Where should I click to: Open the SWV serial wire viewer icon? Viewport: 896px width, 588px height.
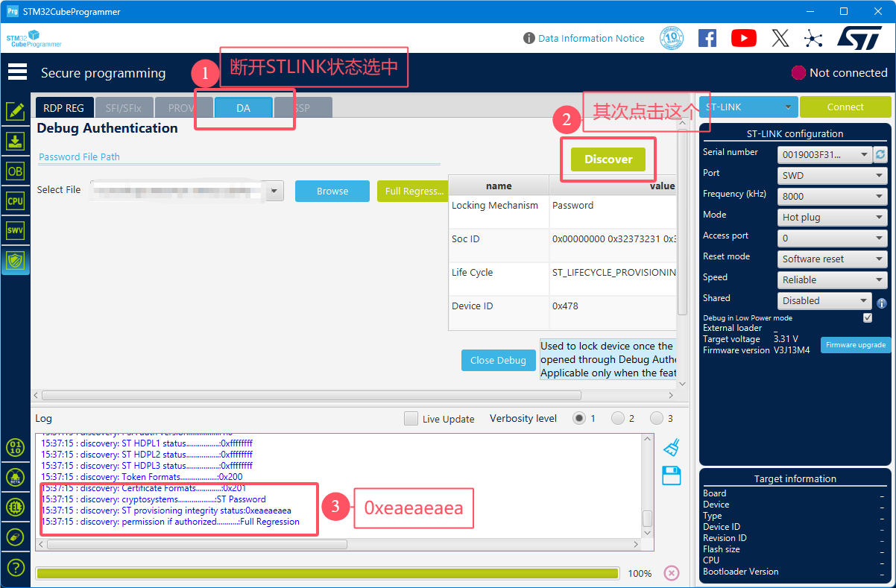pos(15,230)
